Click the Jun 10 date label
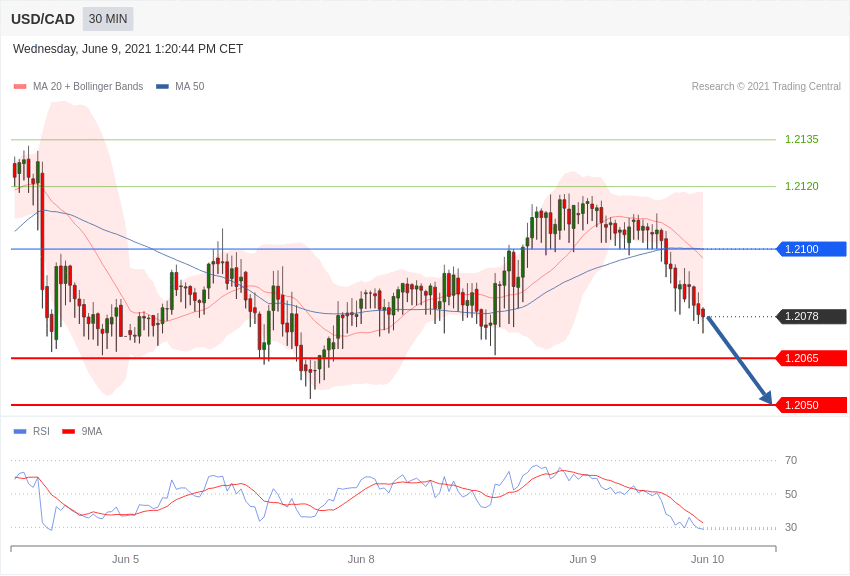Viewport: 850px width, 576px height. [707, 559]
